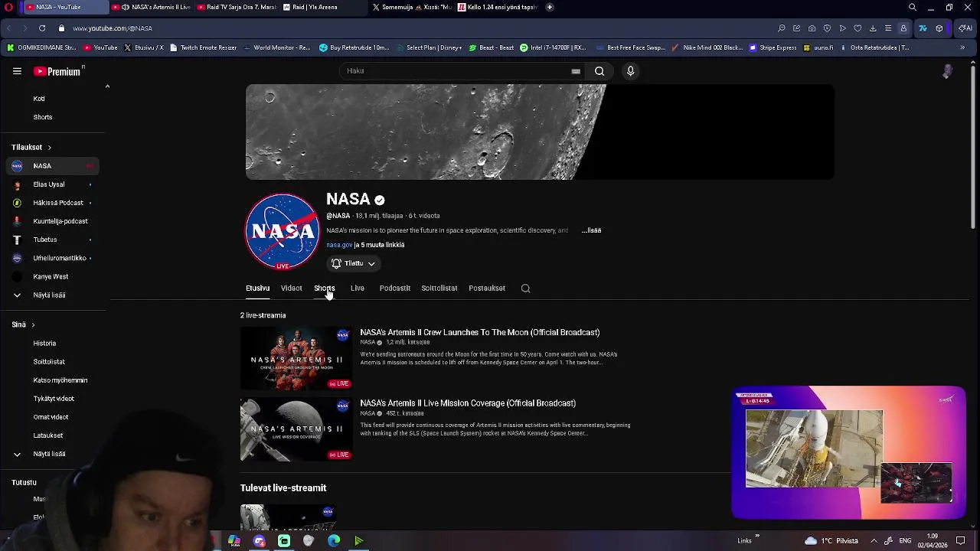Image resolution: width=980 pixels, height=551 pixels.
Task: Click the heart bookmark icon in the address bar
Action: (x=857, y=28)
